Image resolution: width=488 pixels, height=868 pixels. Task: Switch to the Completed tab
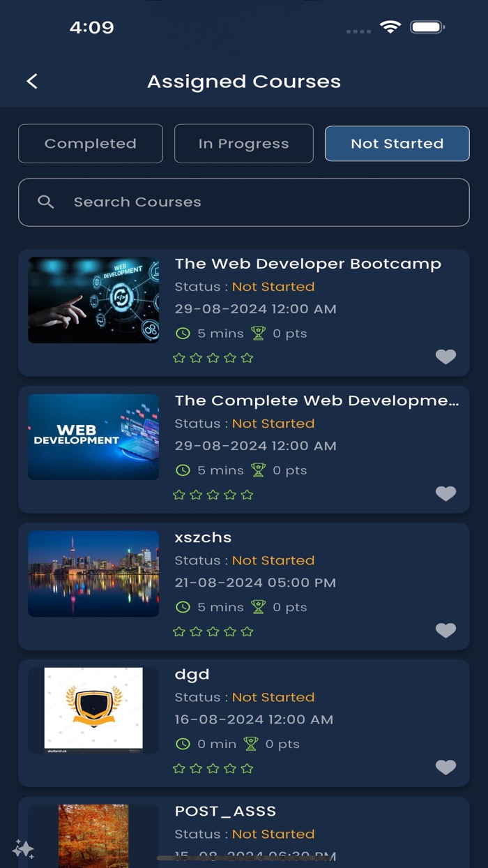pos(91,144)
